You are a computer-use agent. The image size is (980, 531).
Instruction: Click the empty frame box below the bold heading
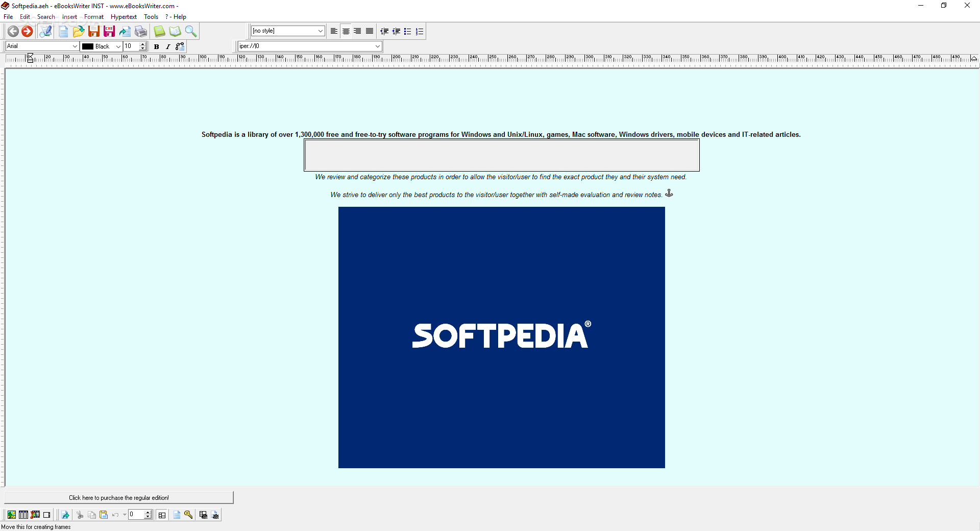click(502, 155)
